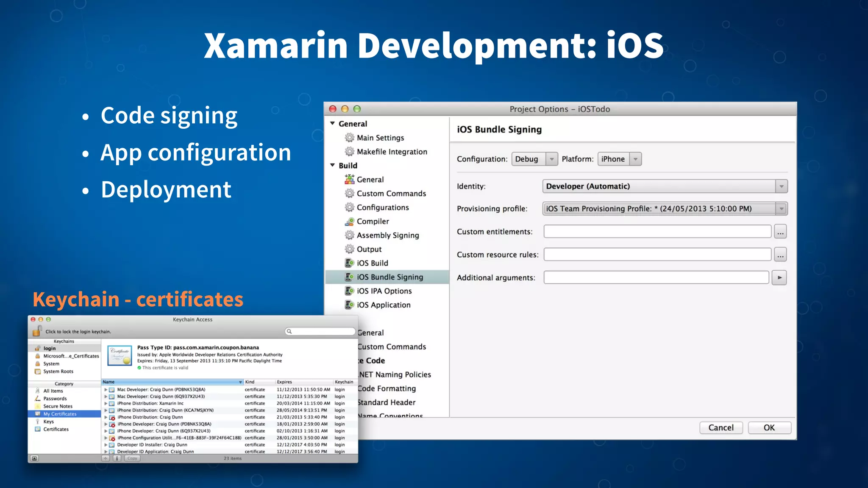
Task: Expand the iPhone Distribution: Xamarin Inc certificate
Action: tap(106, 403)
